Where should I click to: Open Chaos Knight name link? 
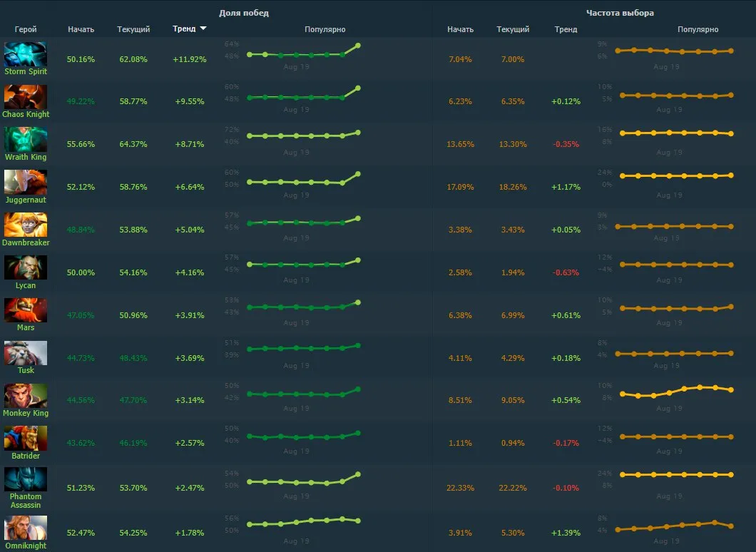26,114
